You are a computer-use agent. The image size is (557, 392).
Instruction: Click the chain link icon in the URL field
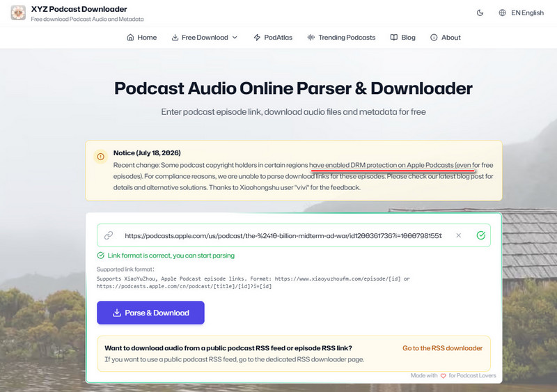(109, 235)
